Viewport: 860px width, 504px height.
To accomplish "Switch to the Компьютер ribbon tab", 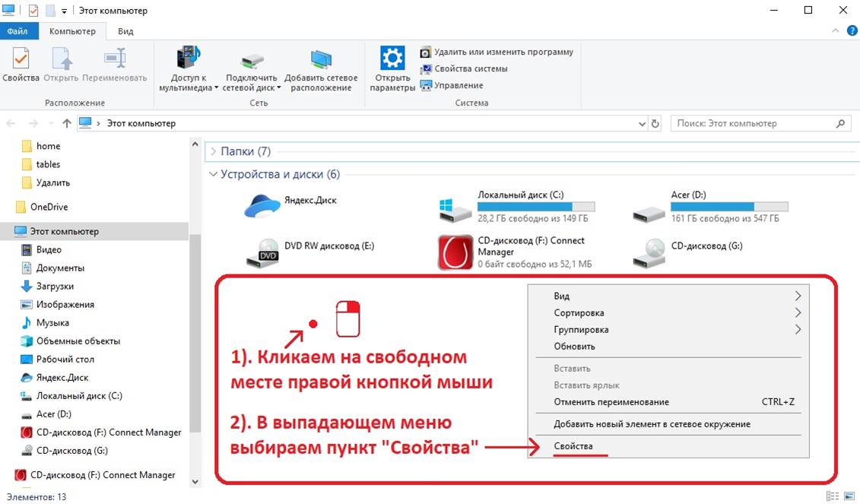I will click(x=72, y=31).
